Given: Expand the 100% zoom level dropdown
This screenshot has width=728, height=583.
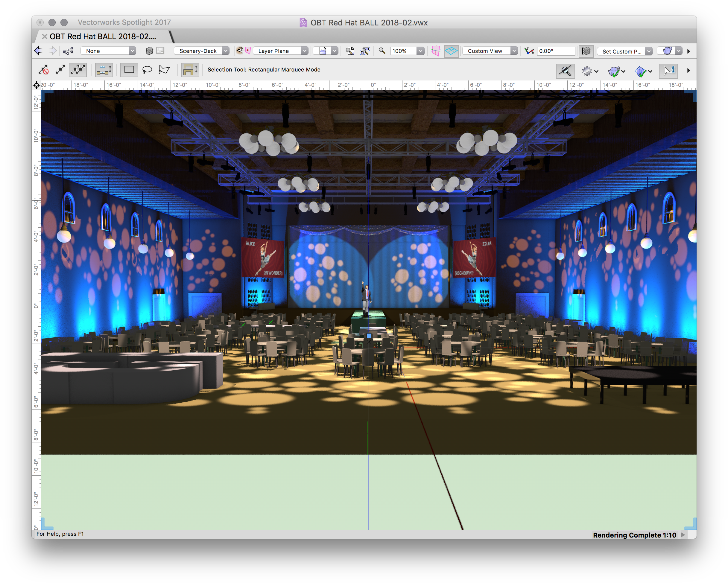Looking at the screenshot, I should (420, 51).
